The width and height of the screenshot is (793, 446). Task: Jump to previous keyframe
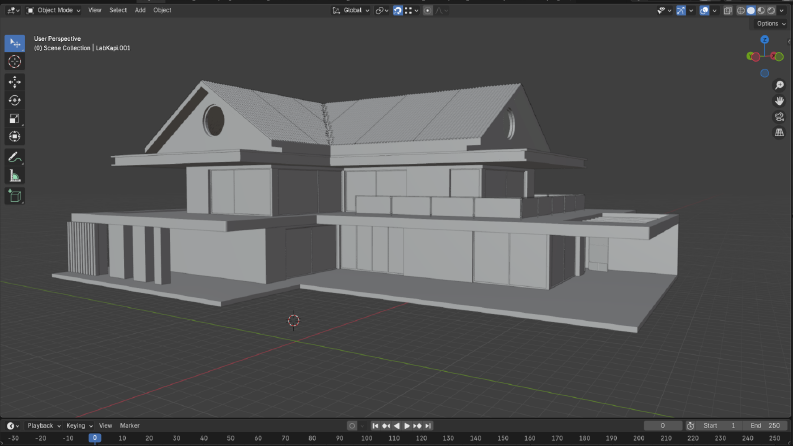(386, 426)
